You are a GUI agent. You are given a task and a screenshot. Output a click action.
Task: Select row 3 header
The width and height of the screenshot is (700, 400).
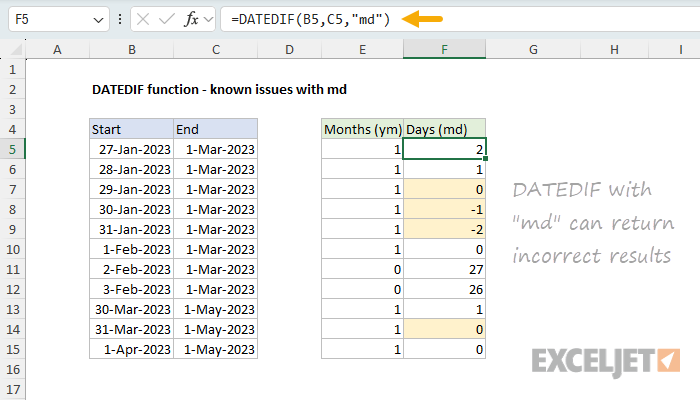point(12,109)
